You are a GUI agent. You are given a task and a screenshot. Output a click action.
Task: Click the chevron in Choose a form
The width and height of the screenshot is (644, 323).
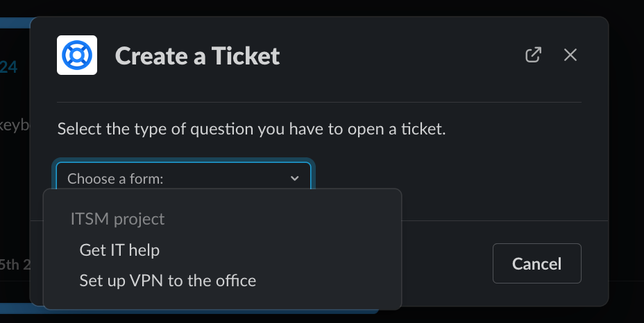click(295, 179)
